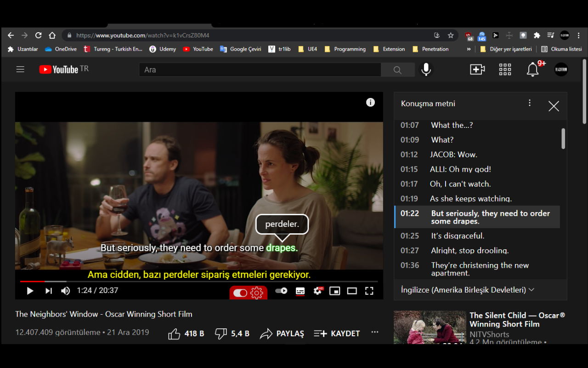
Task: Select highlighted transcript line at 01:22
Action: pyautogui.click(x=477, y=217)
